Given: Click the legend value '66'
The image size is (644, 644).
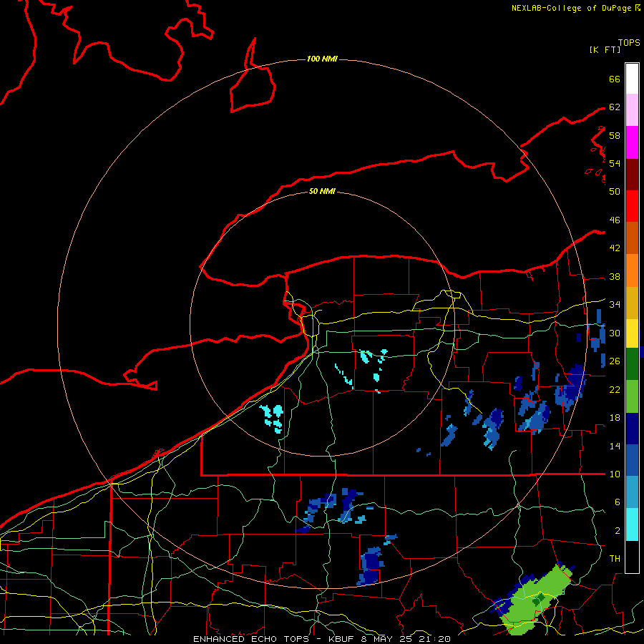Looking at the screenshot, I should pyautogui.click(x=615, y=79).
